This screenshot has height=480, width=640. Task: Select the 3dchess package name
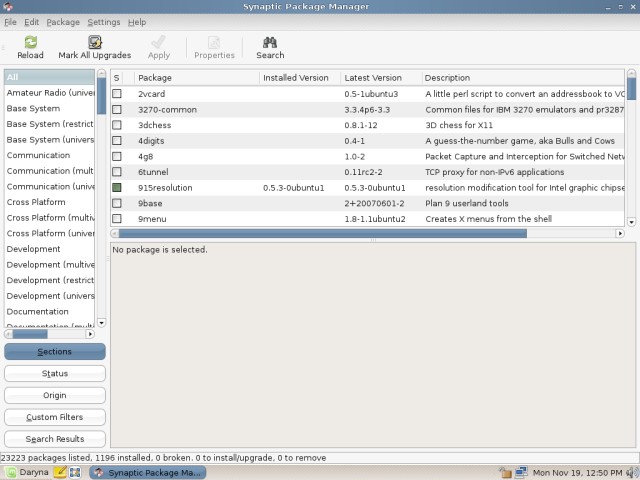tap(154, 125)
